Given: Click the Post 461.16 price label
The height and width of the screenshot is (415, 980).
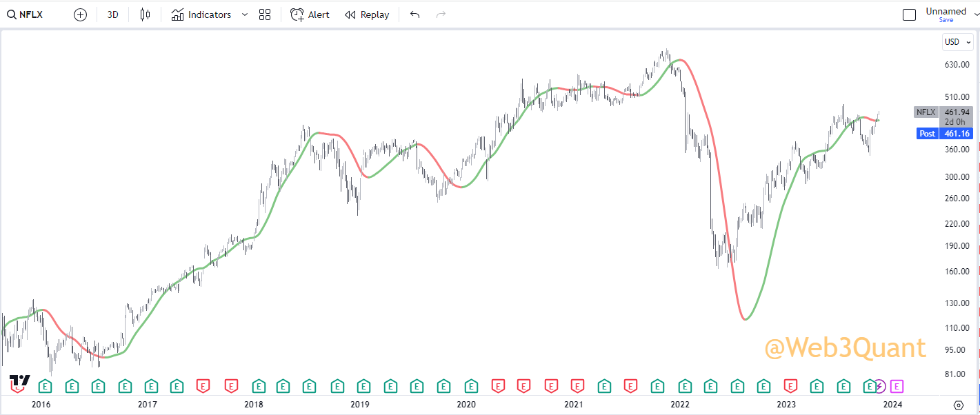Looking at the screenshot, I should (x=944, y=134).
